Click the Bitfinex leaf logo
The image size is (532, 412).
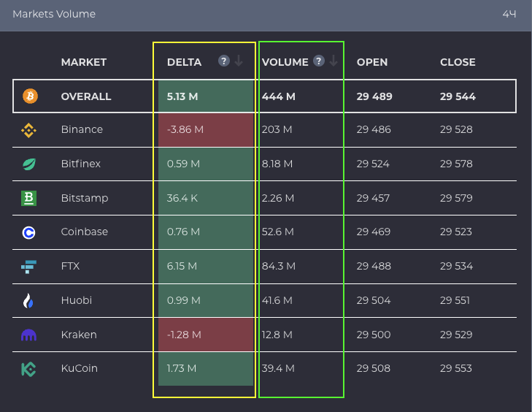pos(29,164)
